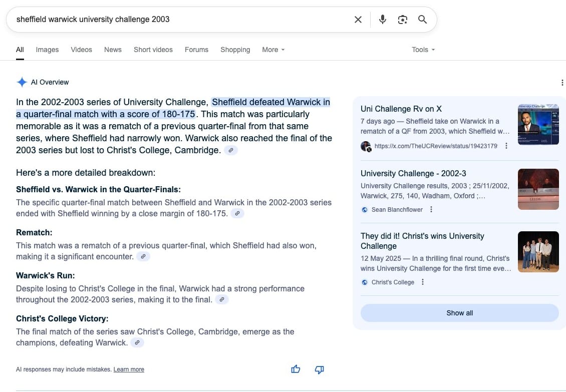Switch to the Videos tab
566x392 pixels.
click(x=81, y=50)
